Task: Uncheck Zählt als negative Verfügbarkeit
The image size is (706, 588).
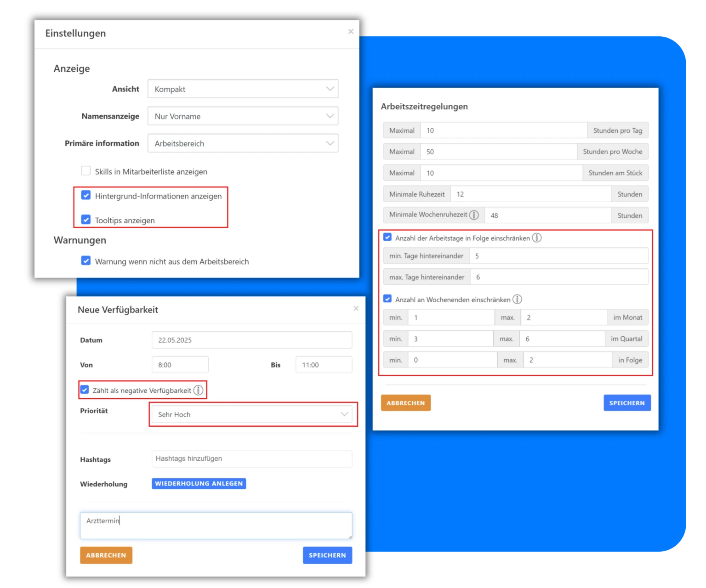Action: (85, 390)
